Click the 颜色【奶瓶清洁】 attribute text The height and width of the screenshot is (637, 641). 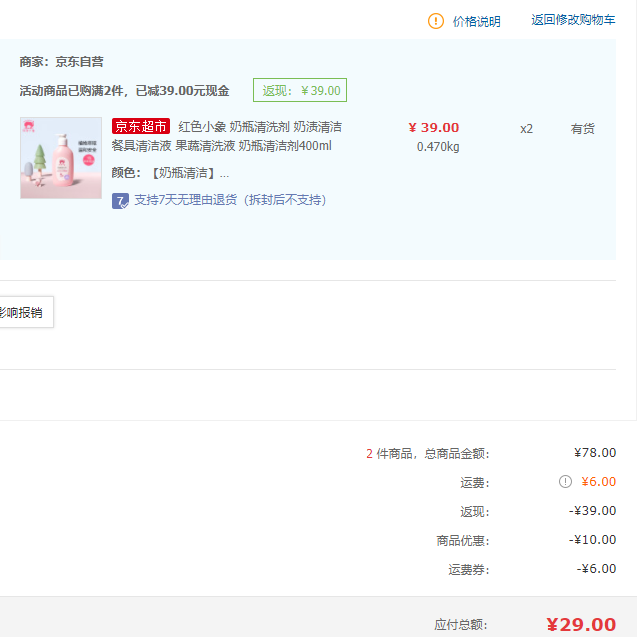coord(170,173)
